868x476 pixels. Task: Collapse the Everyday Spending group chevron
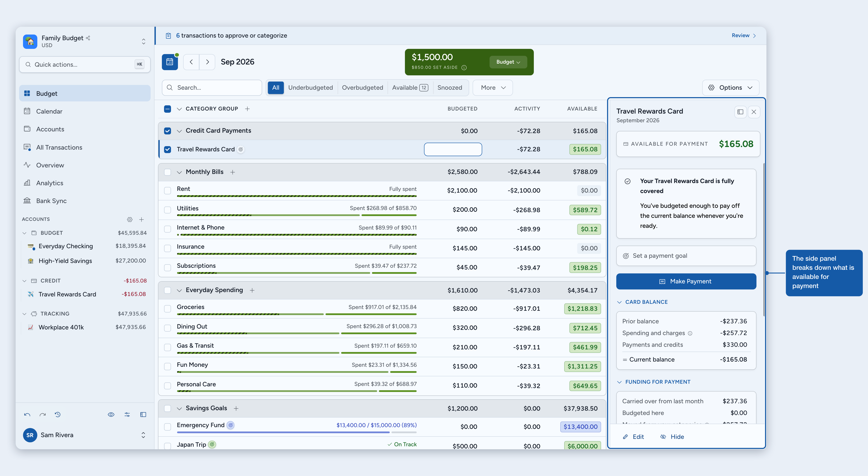point(179,290)
